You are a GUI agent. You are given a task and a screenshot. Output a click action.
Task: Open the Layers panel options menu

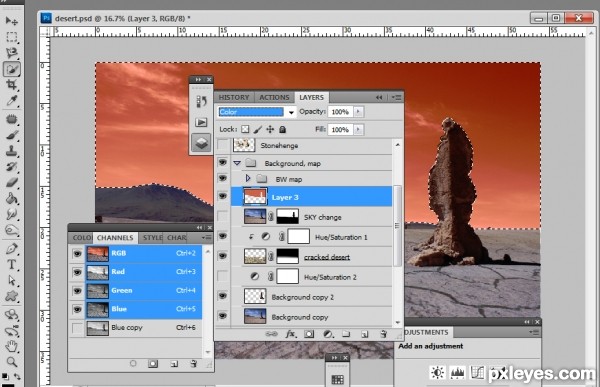pos(396,98)
